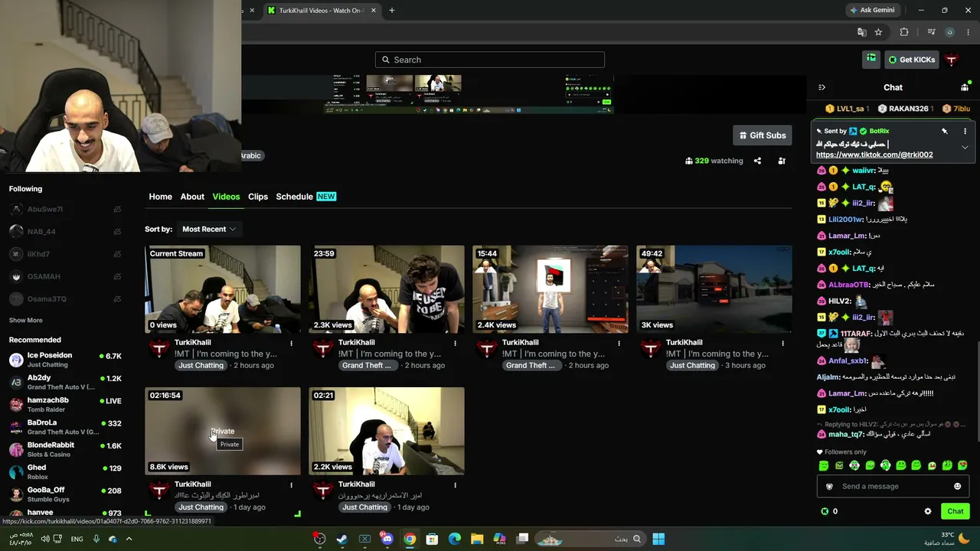
Task: Open recommended channel hamzach8b
Action: [65, 405]
